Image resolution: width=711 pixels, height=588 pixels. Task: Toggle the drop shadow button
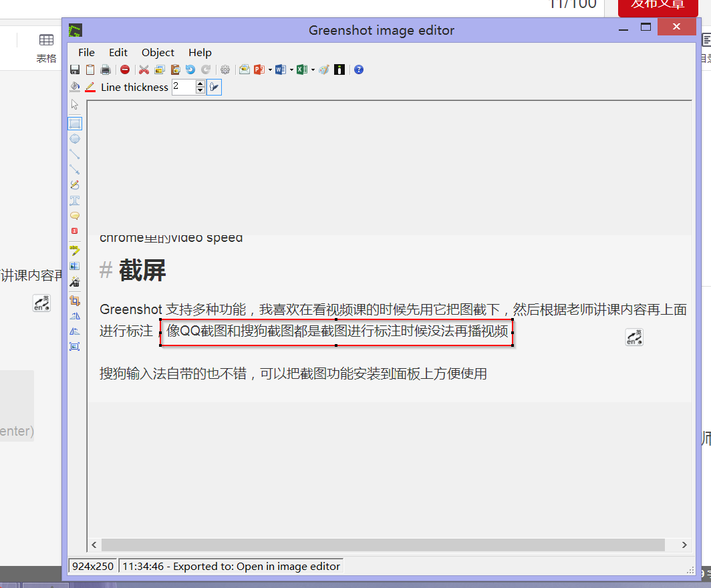click(x=214, y=87)
